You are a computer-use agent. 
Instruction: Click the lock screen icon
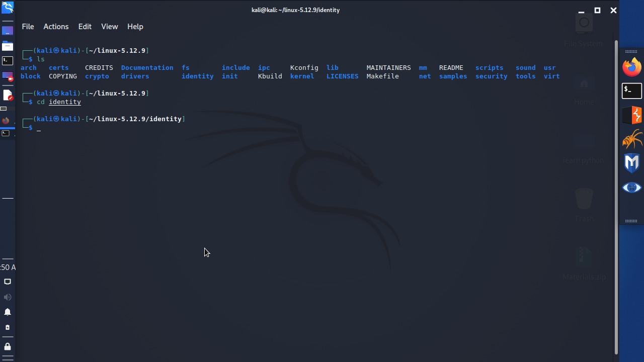pyautogui.click(x=7, y=347)
